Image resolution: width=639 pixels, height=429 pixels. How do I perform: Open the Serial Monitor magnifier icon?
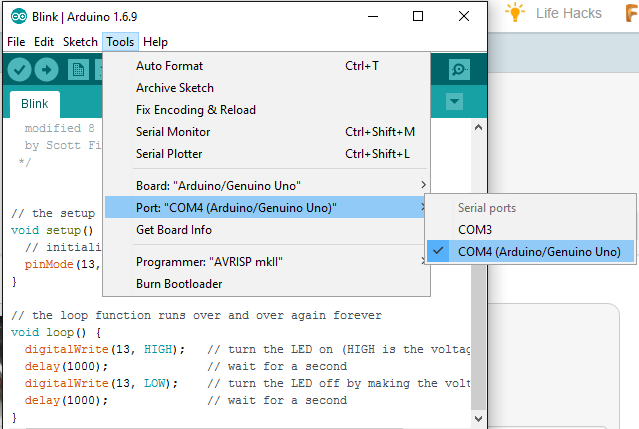click(x=459, y=69)
